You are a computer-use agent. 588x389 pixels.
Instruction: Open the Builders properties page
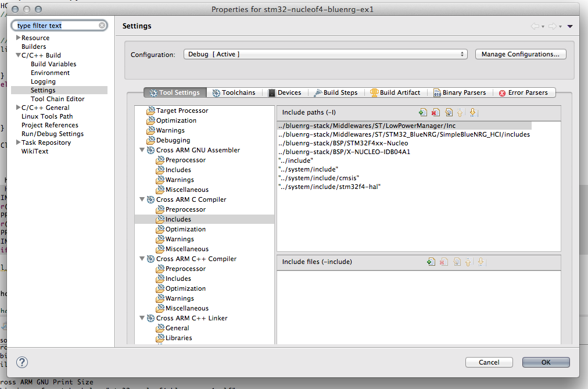34,47
